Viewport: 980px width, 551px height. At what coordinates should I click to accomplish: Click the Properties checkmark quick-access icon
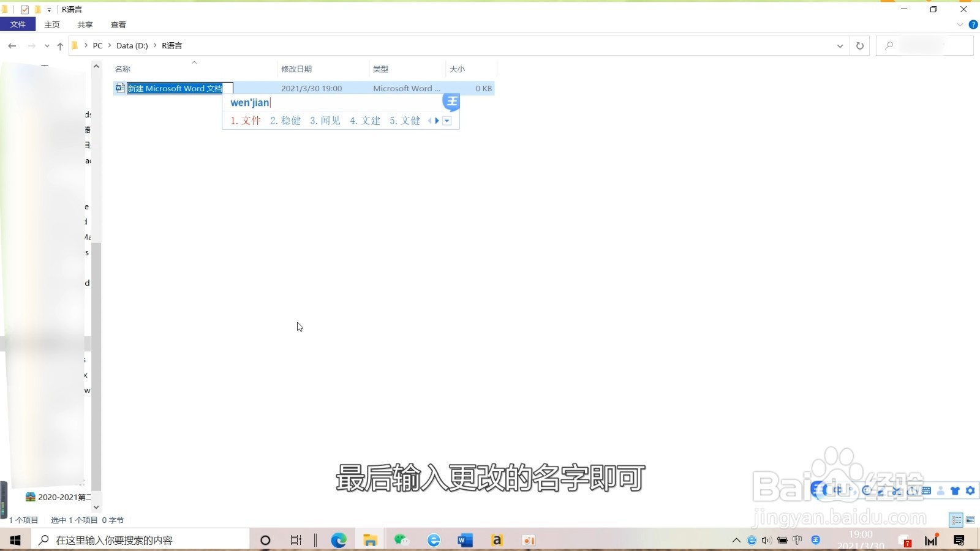[x=25, y=9]
